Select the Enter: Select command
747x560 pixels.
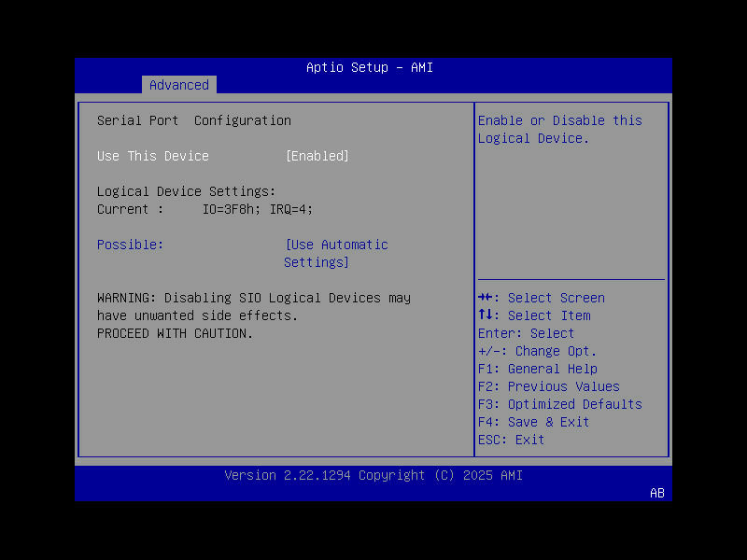tap(522, 333)
